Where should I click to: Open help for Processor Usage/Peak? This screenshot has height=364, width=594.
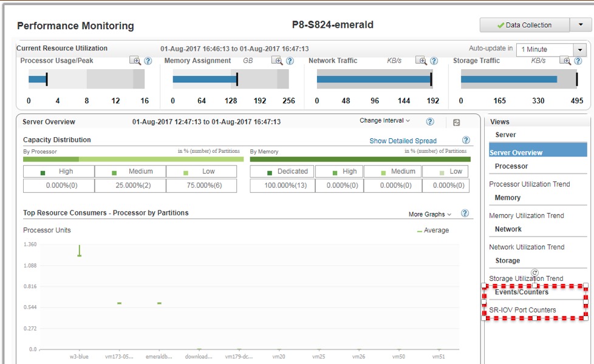pyautogui.click(x=148, y=61)
